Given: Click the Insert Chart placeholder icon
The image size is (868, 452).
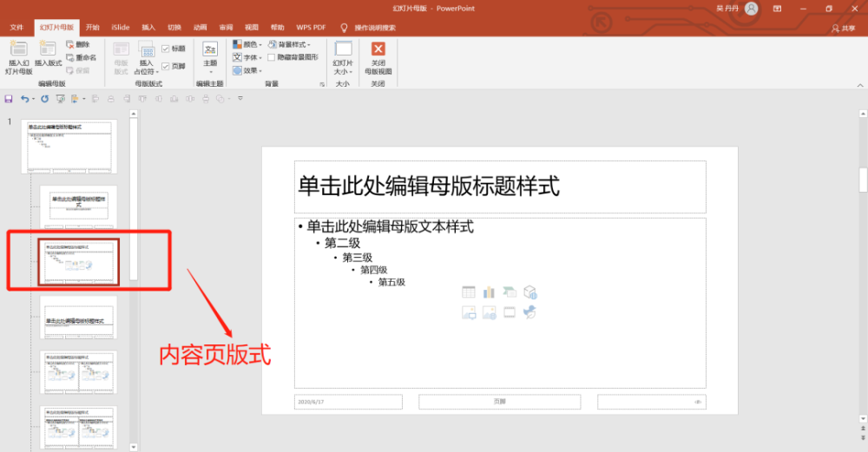Looking at the screenshot, I should coord(489,292).
